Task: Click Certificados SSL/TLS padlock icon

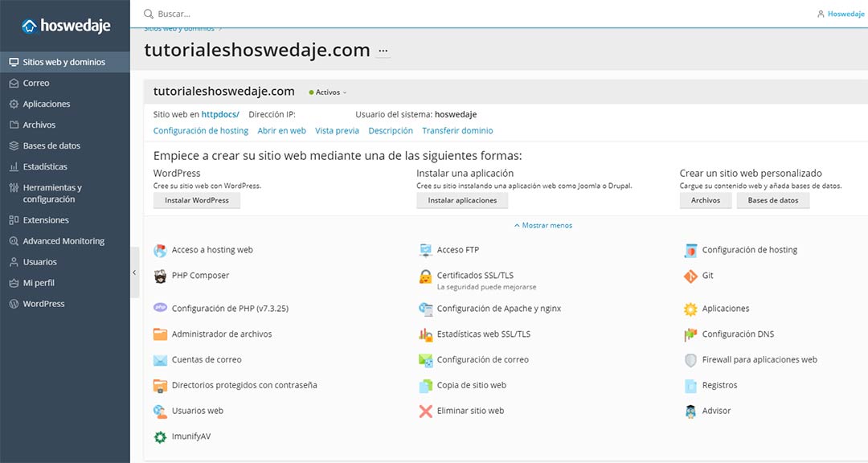Action: [x=425, y=276]
